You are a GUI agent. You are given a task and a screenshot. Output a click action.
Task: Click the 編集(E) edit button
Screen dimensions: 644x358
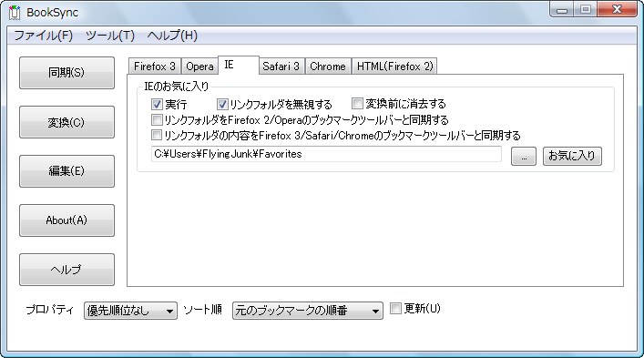point(66,171)
